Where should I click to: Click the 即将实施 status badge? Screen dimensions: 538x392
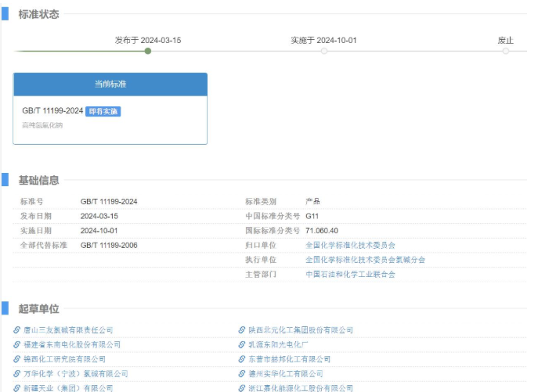pyautogui.click(x=103, y=112)
